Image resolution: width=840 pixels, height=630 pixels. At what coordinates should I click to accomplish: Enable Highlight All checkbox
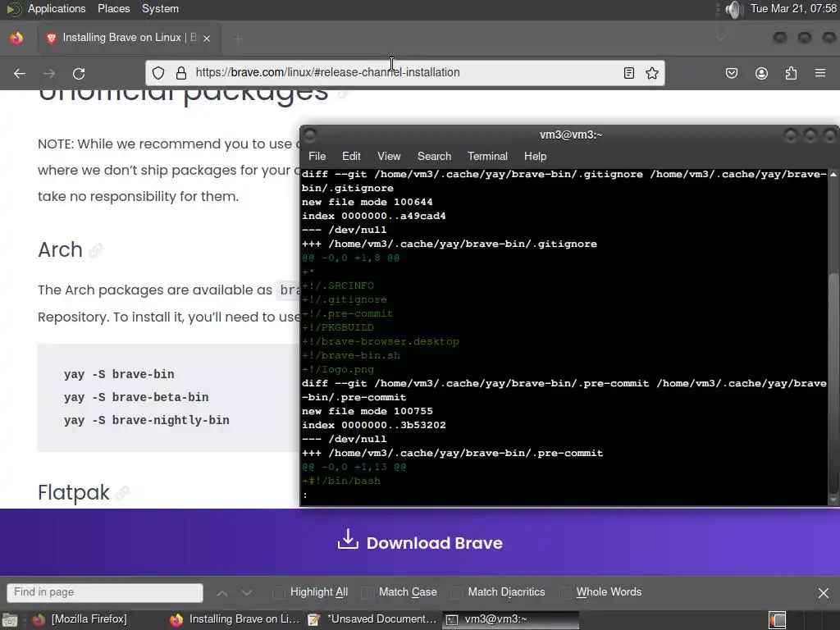click(279, 592)
